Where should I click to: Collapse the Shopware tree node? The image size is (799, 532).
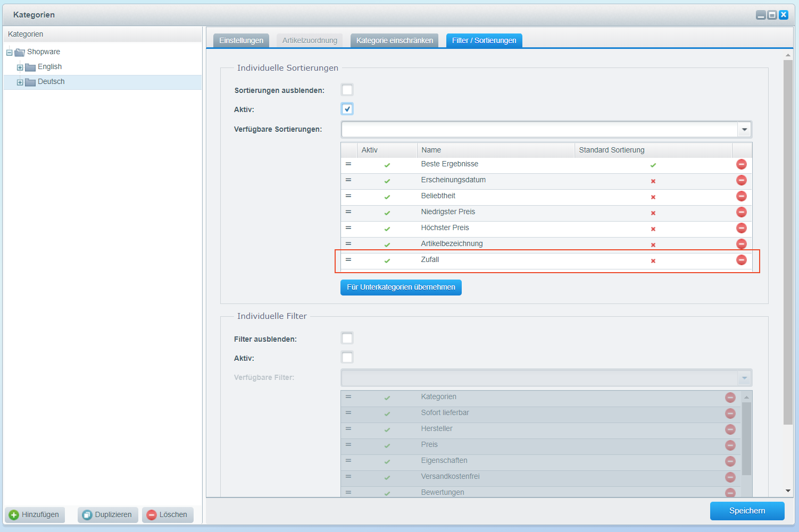[9, 53]
